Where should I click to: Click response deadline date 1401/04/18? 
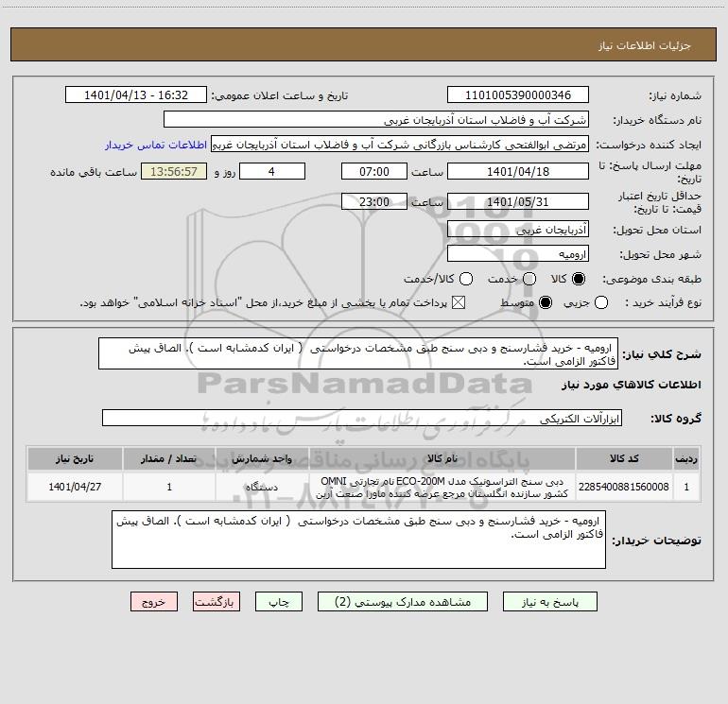pyautogui.click(x=518, y=171)
